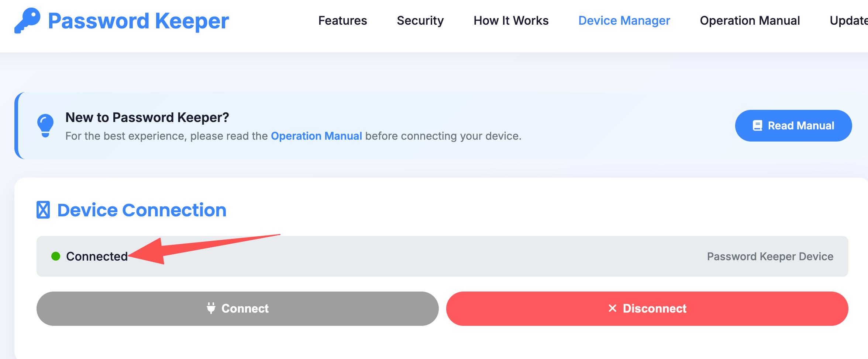The width and height of the screenshot is (868, 359).
Task: Open How It Works page
Action: point(511,21)
